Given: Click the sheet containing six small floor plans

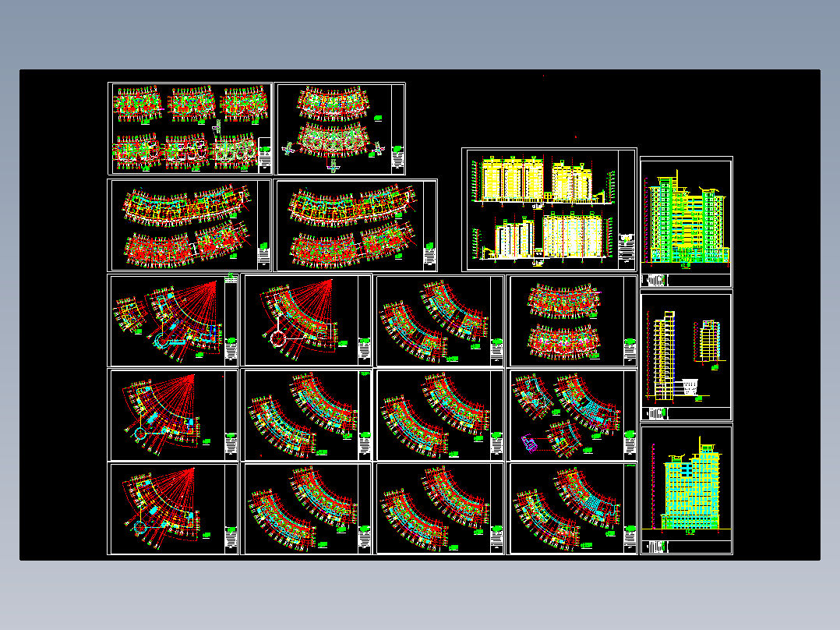Looking at the screenshot, I should [190, 129].
